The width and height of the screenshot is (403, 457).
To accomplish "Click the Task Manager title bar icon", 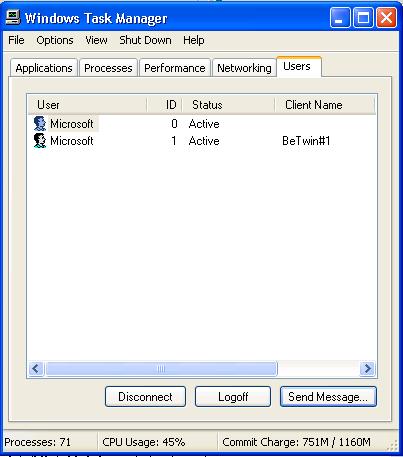I will pyautogui.click(x=13, y=17).
